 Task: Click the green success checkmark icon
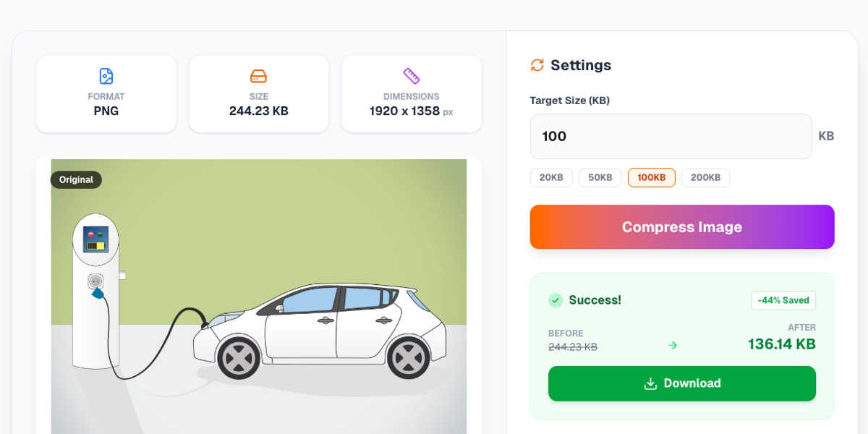point(556,300)
